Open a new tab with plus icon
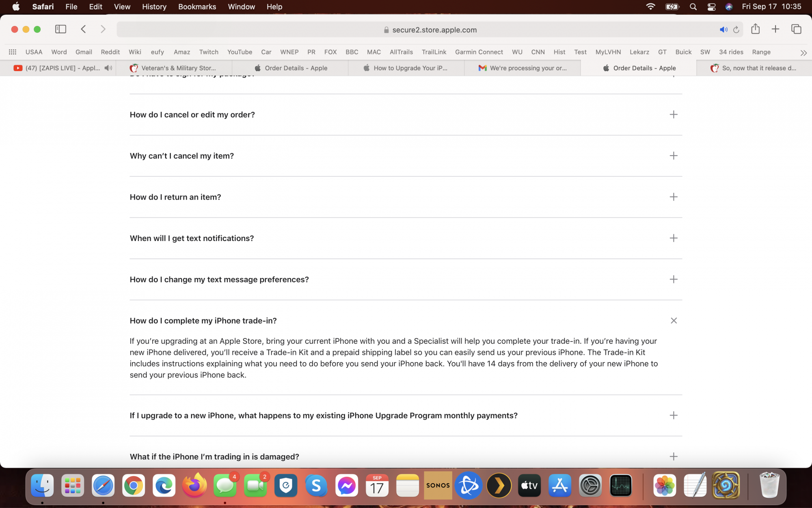This screenshot has height=508, width=812. pyautogui.click(x=775, y=29)
